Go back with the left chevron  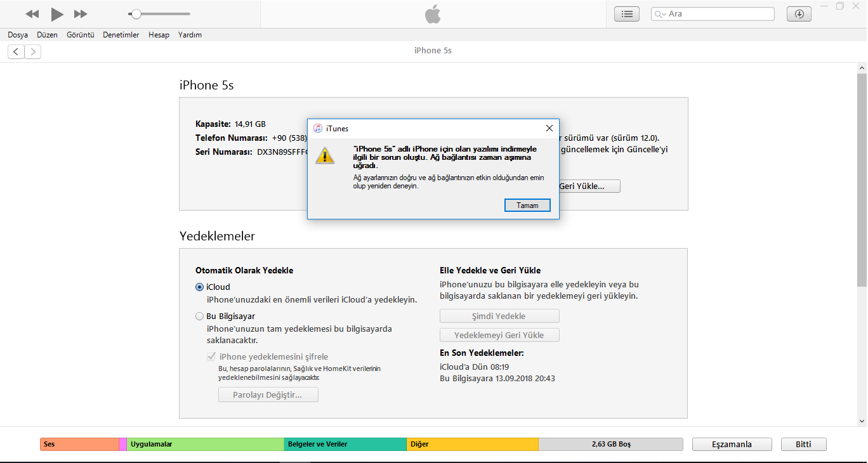coord(16,52)
